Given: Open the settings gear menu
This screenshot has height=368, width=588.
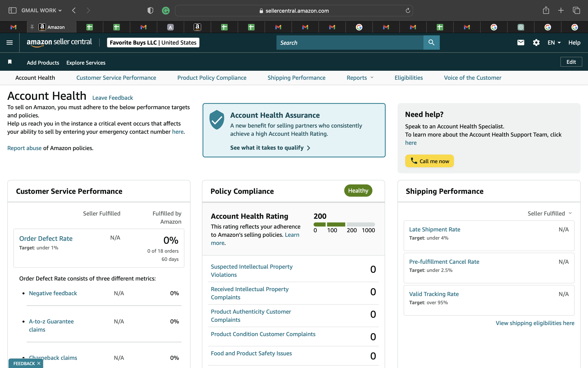Looking at the screenshot, I should [536, 43].
